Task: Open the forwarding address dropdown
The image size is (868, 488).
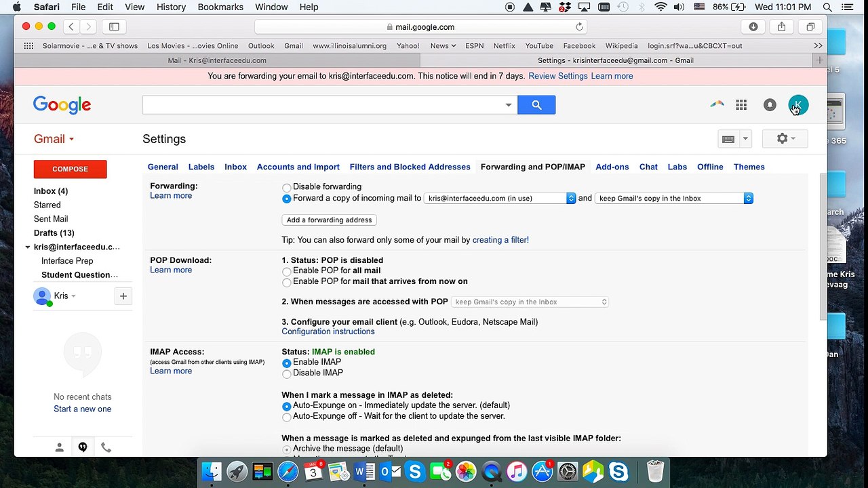Action: coord(500,199)
